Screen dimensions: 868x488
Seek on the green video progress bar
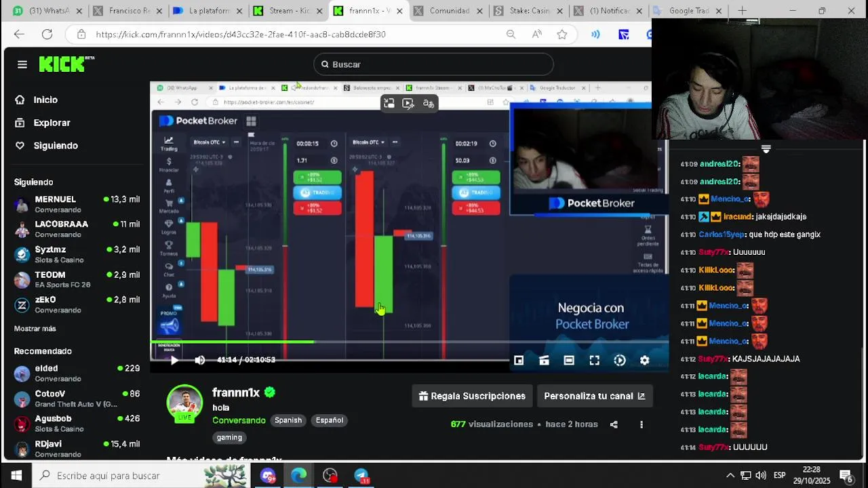coord(410,342)
